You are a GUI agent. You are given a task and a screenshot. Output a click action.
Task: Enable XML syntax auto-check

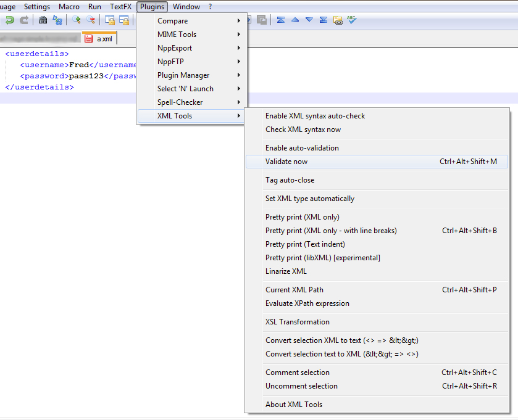(315, 116)
